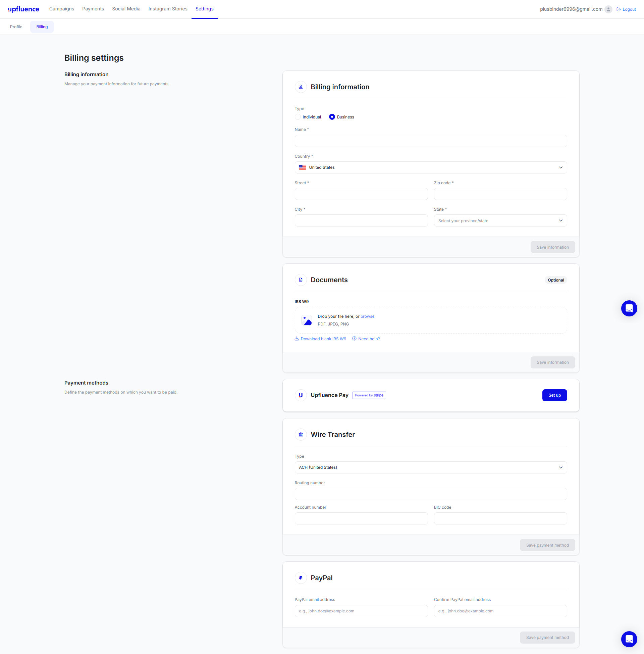The width and height of the screenshot is (644, 654).
Task: Focus the Name input field
Action: pos(431,141)
